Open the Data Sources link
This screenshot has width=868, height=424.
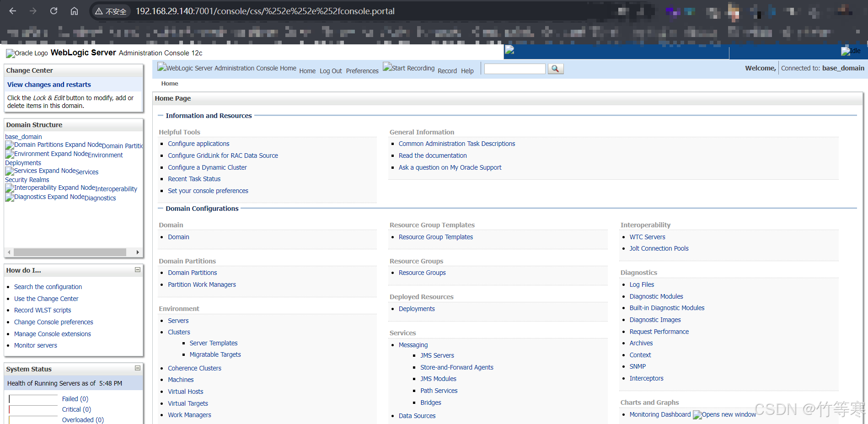click(417, 416)
